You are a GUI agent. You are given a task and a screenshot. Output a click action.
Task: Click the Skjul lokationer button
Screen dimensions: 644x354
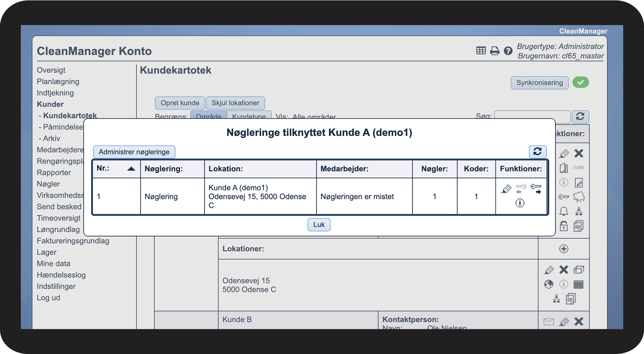coord(235,103)
